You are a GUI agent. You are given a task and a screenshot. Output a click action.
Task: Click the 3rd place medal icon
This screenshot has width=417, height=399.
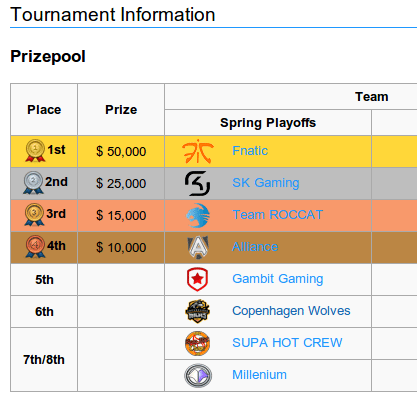click(34, 215)
